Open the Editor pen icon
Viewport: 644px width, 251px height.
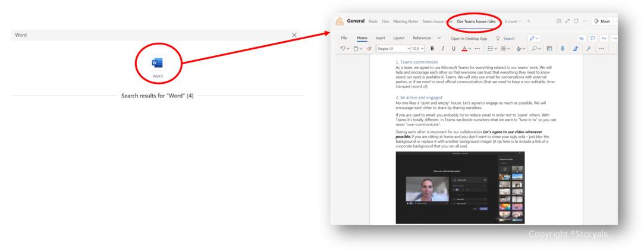coord(576,48)
